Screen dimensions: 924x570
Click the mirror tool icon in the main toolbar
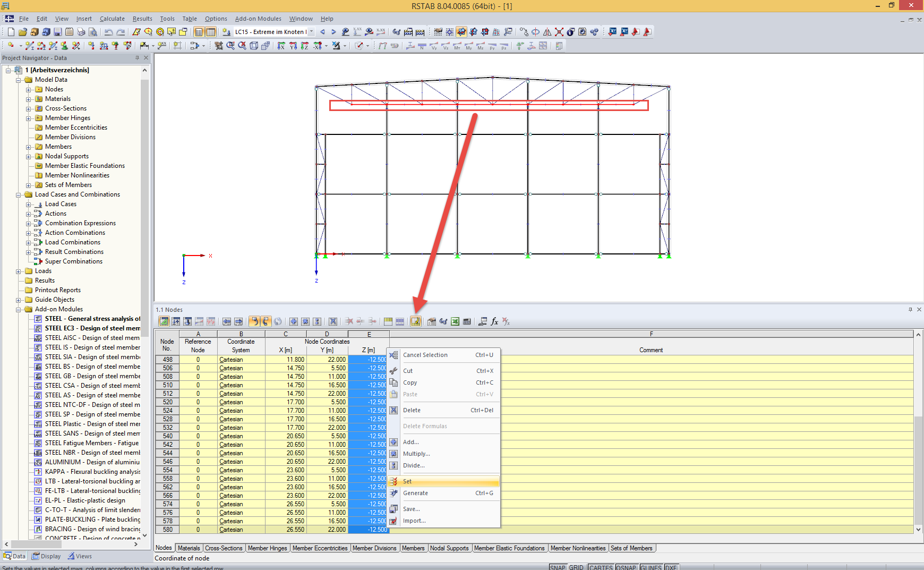(547, 32)
